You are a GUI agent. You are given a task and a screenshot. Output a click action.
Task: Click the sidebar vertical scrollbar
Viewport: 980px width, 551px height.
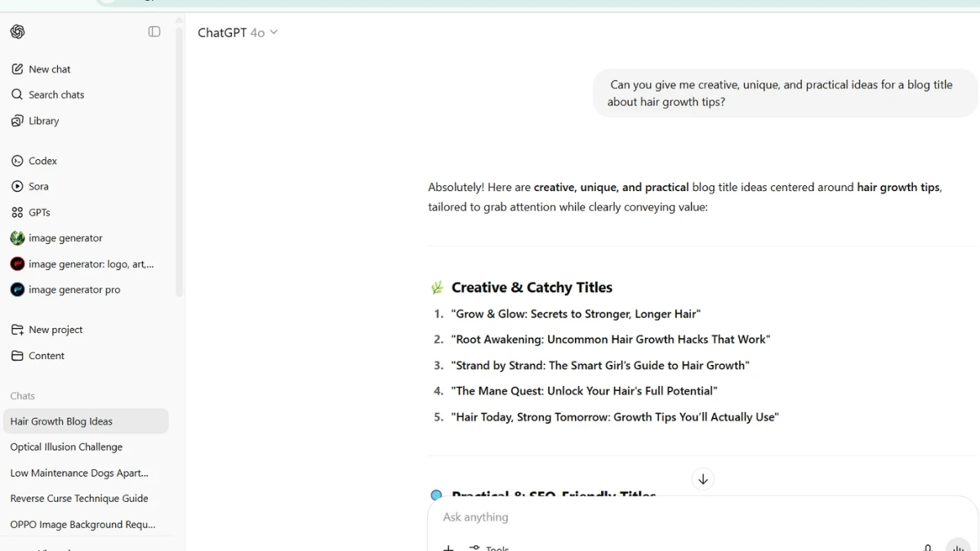[x=180, y=163]
